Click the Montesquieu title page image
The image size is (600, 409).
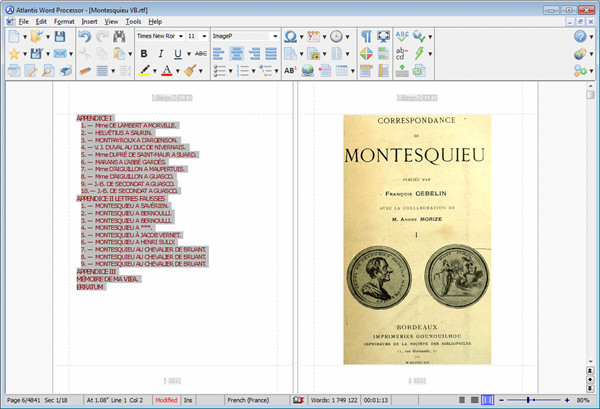[417, 239]
